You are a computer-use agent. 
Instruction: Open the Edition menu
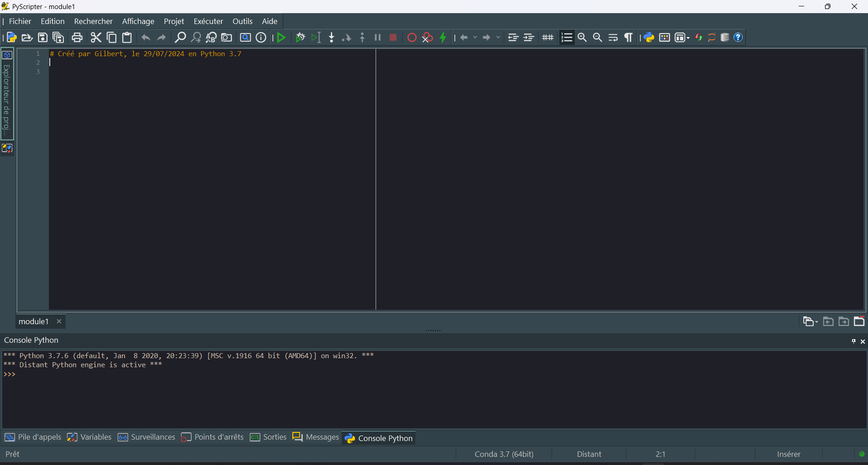[x=52, y=21]
